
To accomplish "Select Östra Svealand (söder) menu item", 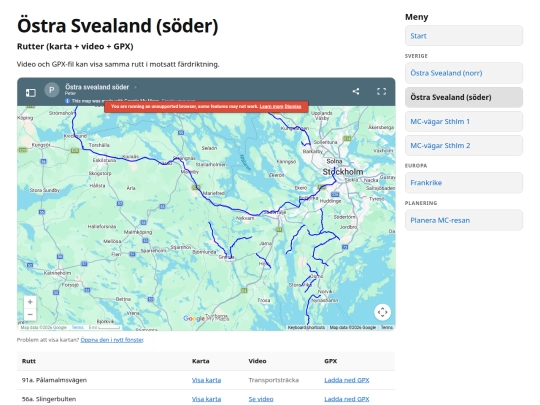I will 464,97.
